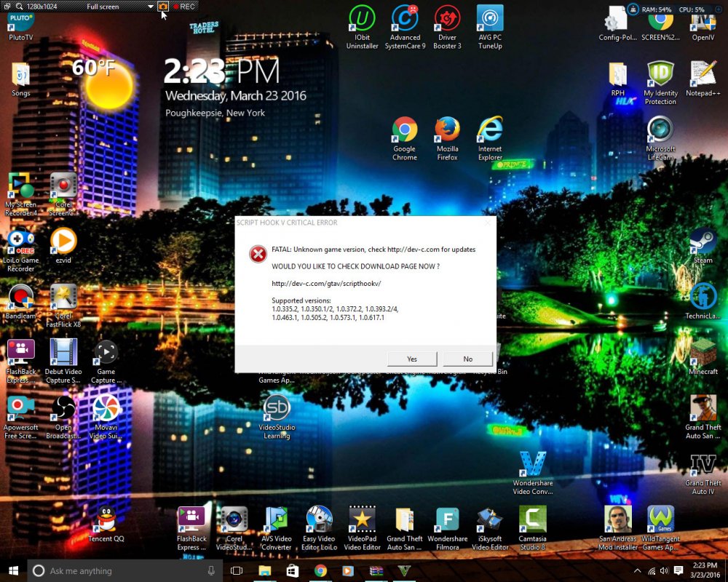Open the Full screen mode dropdown arrow
Viewport: 728px width, 582px height.
pos(151,7)
